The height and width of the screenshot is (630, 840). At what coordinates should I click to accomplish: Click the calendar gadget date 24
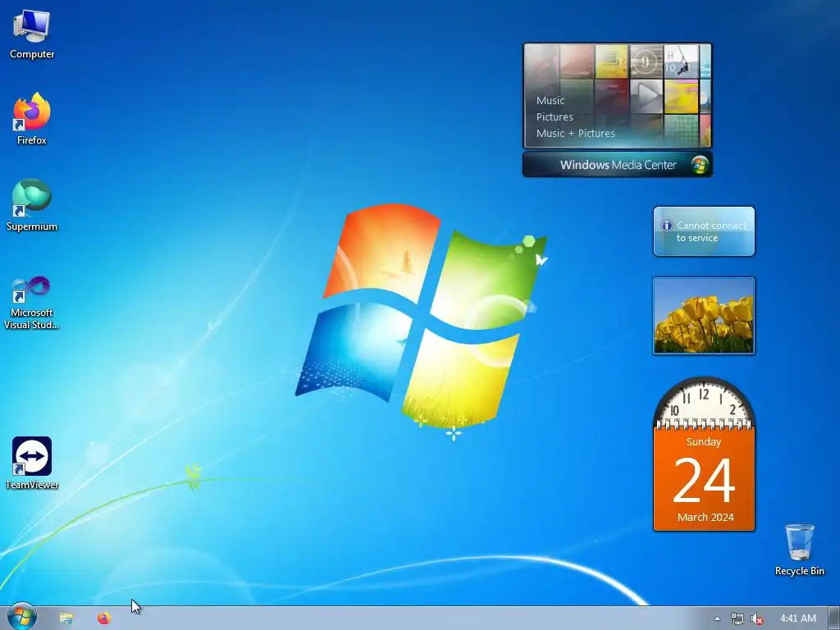[704, 481]
